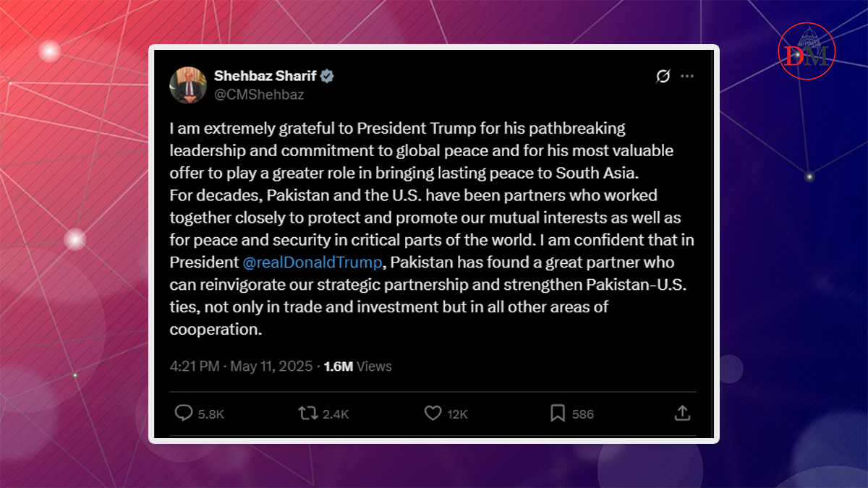Click the Grok slashed-circle icon

coord(663,77)
